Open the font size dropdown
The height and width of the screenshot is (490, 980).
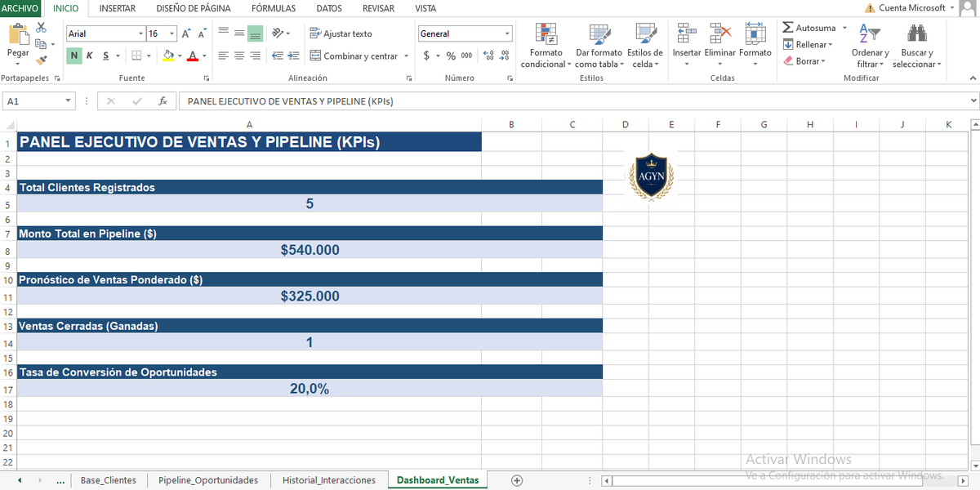[x=172, y=33]
